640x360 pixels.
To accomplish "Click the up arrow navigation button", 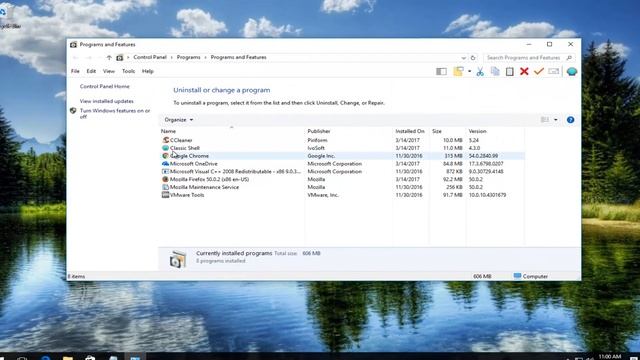I will click(109, 58).
